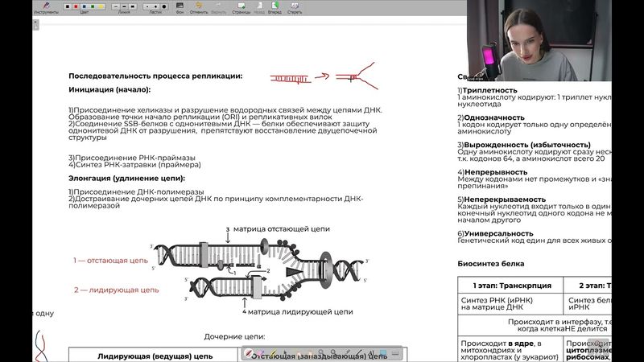Go to previous page with Назад
644x362 pixels.
[x=259, y=7]
